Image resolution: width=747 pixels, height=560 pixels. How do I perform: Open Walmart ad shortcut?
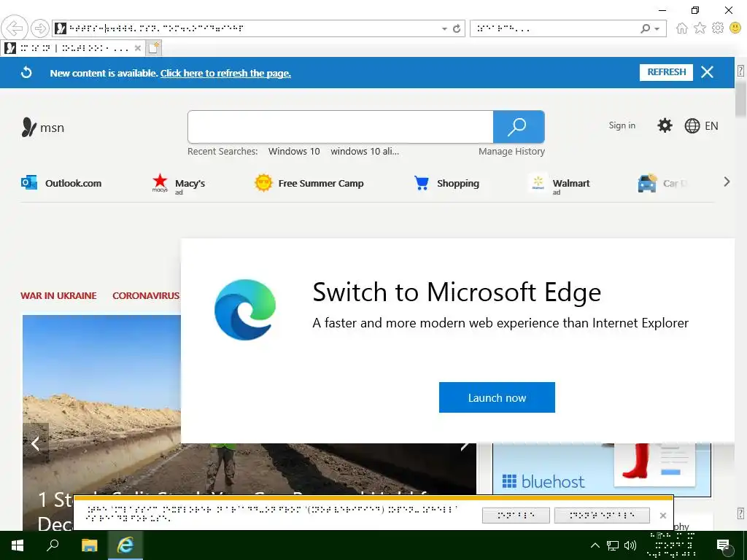click(560, 184)
